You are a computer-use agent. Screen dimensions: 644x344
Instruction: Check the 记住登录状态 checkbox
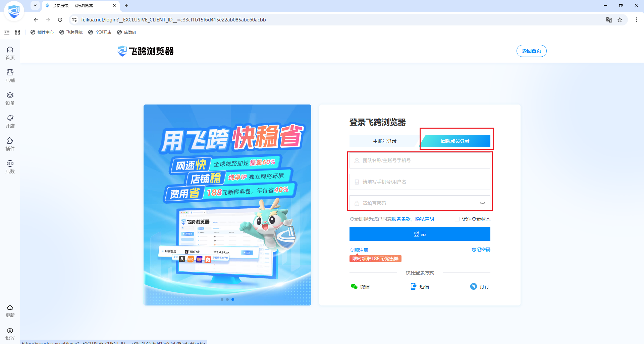coord(457,219)
